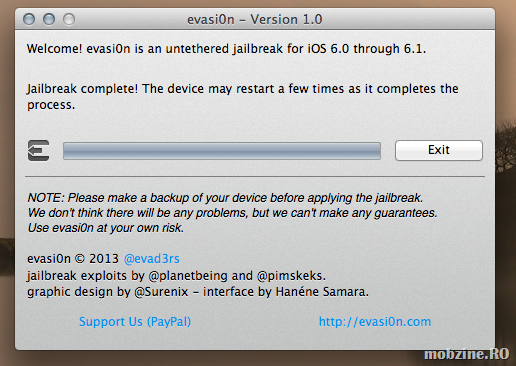Viewport: 516px width, 366px height.
Task: Click the @pimskeks credit text
Action: pyautogui.click(x=290, y=276)
